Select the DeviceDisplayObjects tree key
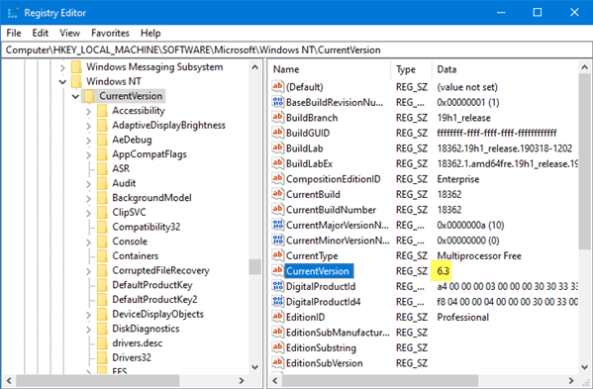Image resolution: width=593 pixels, height=389 pixels. tap(158, 314)
